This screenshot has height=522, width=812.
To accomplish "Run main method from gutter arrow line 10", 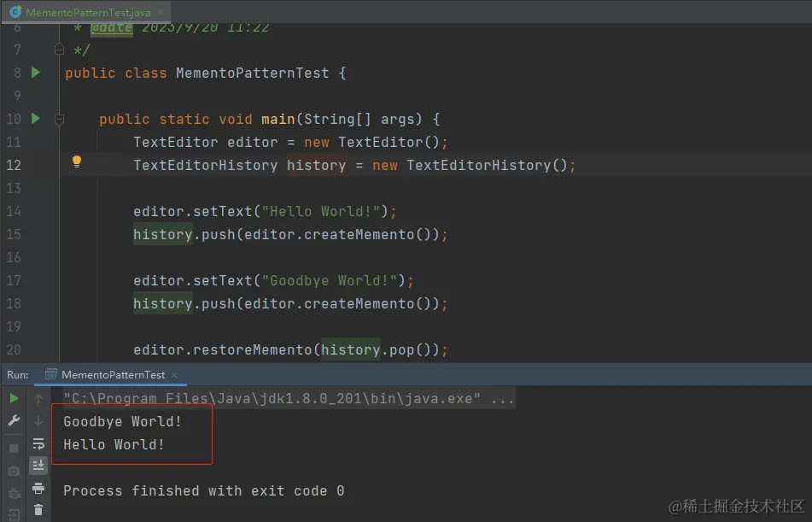I will 36,118.
